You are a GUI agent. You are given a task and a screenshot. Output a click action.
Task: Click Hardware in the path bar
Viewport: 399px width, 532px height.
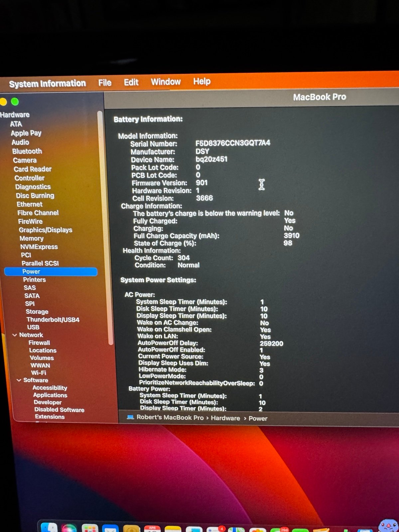(x=225, y=418)
